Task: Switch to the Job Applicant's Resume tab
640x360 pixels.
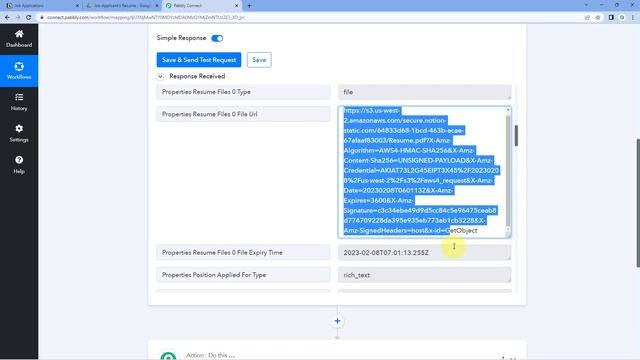Action: click(x=121, y=6)
